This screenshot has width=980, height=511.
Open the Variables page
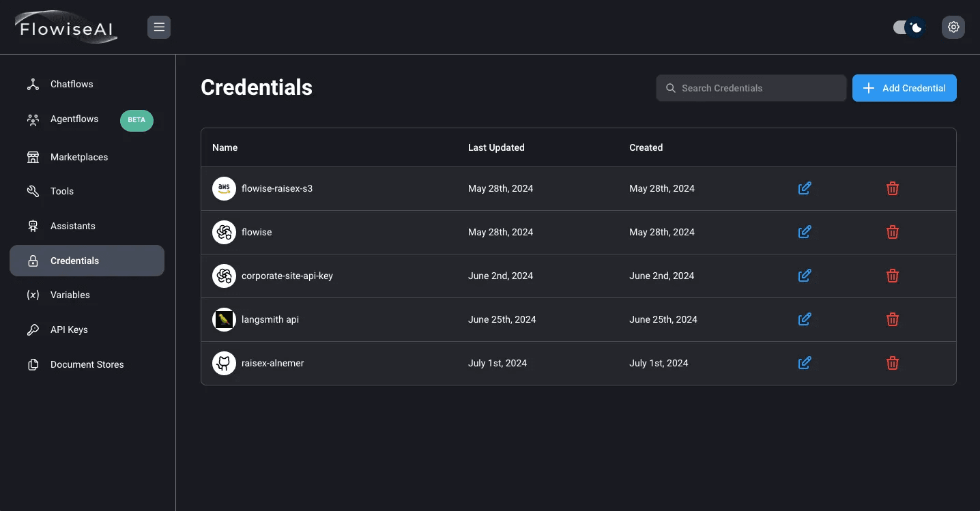click(70, 295)
